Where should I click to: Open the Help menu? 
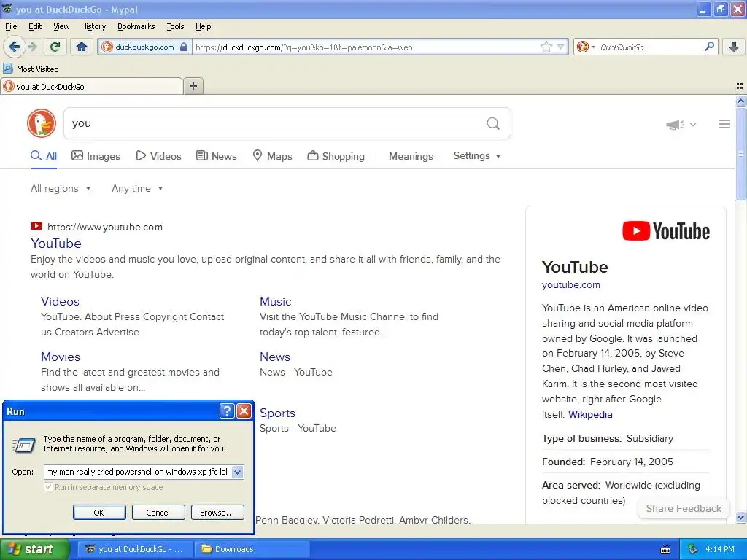[x=203, y=26]
